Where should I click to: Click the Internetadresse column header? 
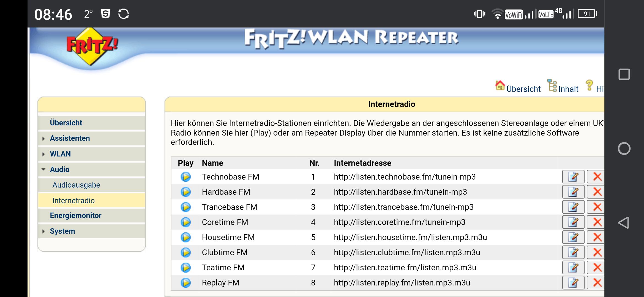coord(362,163)
